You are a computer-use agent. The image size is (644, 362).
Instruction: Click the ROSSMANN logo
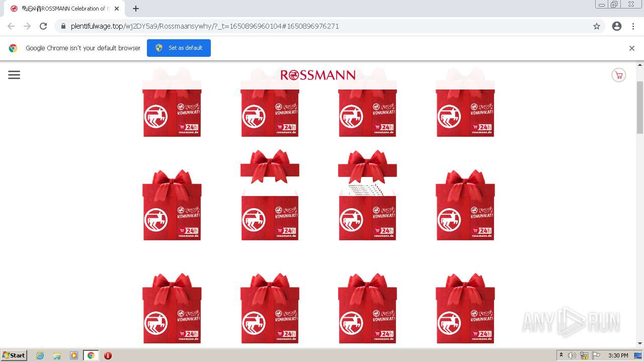(318, 75)
